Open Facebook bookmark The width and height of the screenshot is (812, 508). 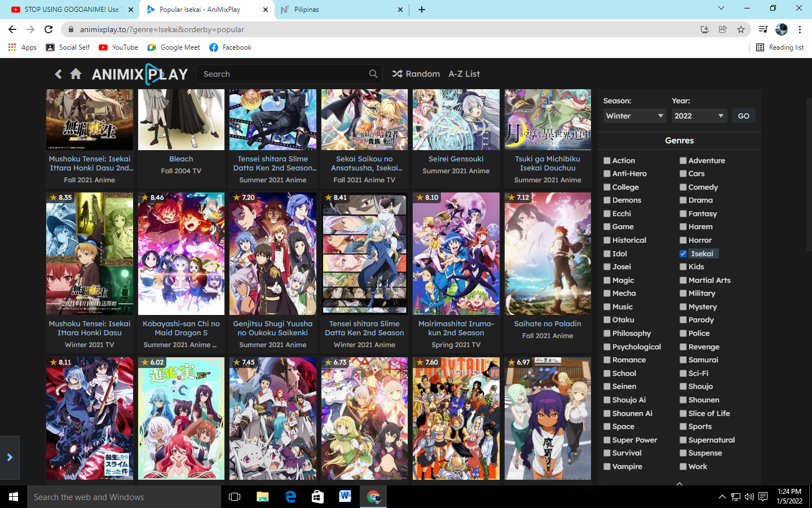click(x=230, y=47)
